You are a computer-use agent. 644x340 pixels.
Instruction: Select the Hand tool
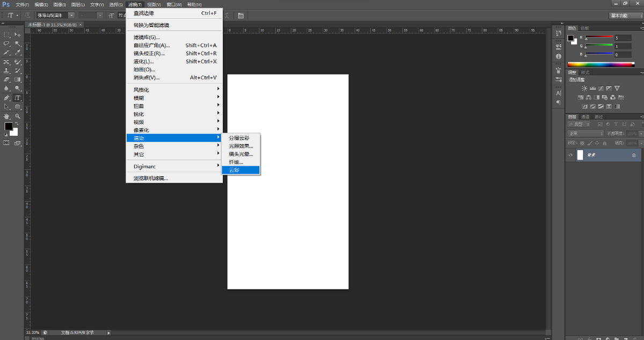pos(6,116)
